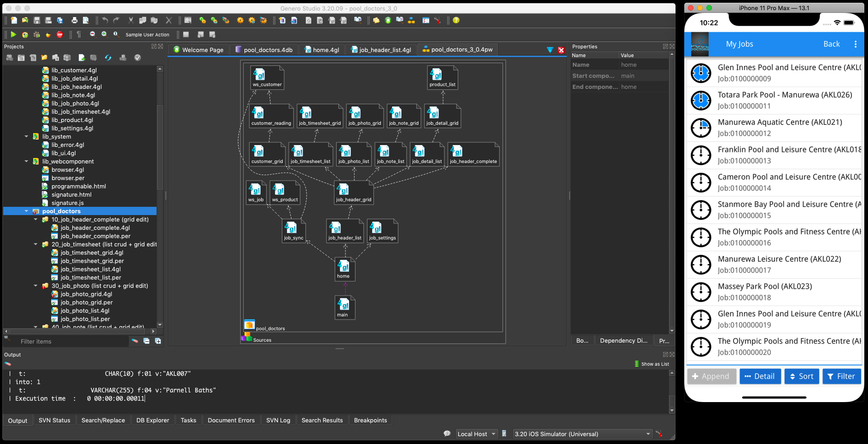The width and height of the screenshot is (868, 444).
Task: Open the Help question mark icon
Action: pyautogui.click(x=456, y=20)
